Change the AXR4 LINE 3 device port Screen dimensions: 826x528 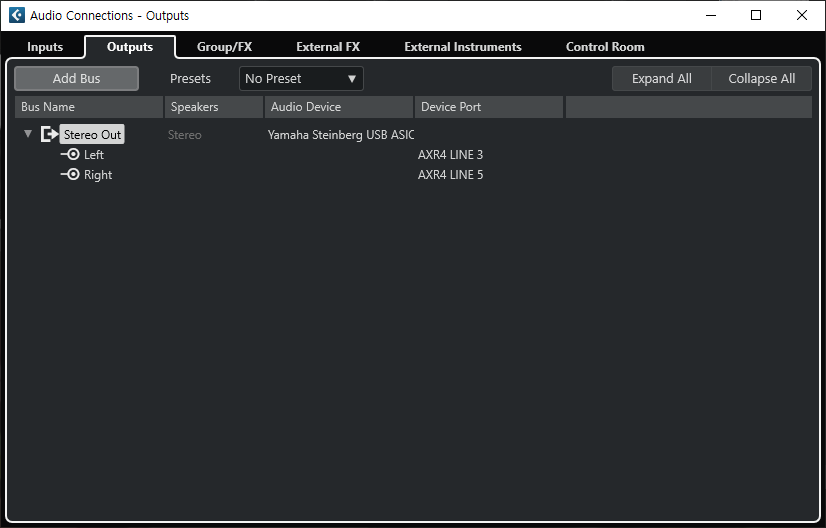450,154
